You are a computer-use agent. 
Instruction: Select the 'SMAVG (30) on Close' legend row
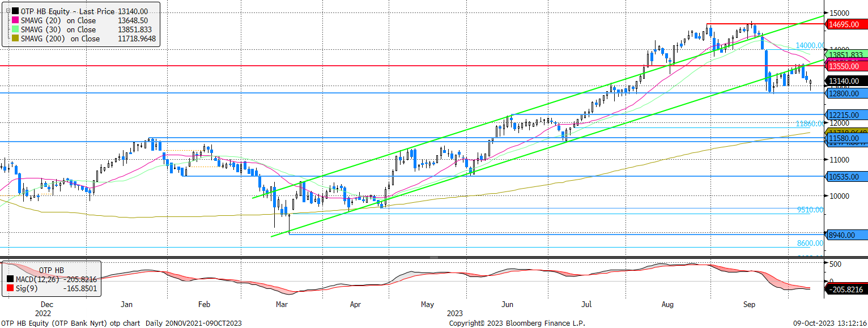[84, 29]
